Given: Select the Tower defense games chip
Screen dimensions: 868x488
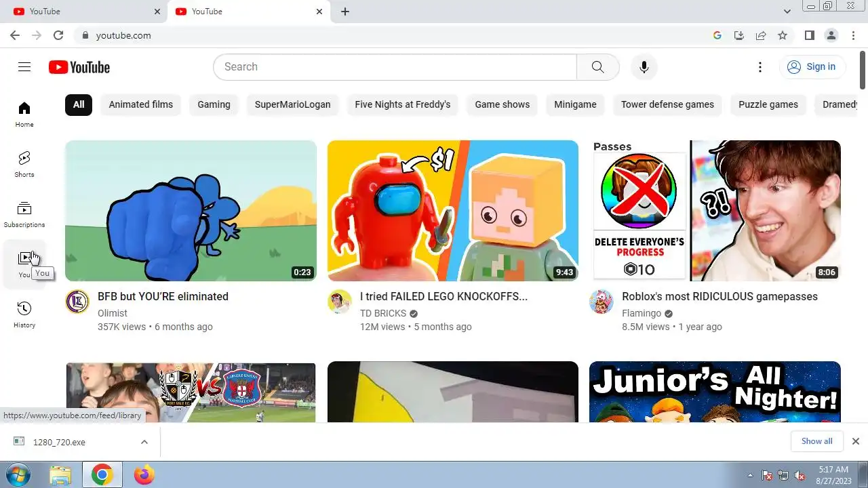Looking at the screenshot, I should pyautogui.click(x=667, y=104).
